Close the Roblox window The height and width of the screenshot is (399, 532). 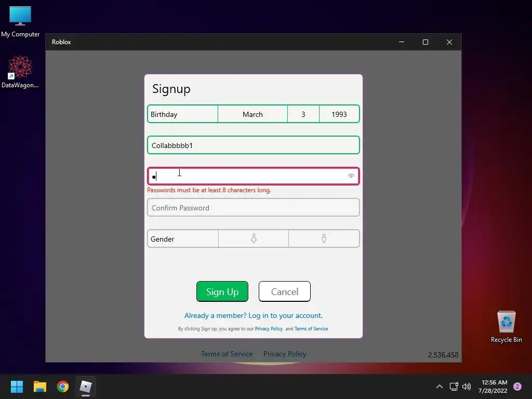(x=449, y=42)
